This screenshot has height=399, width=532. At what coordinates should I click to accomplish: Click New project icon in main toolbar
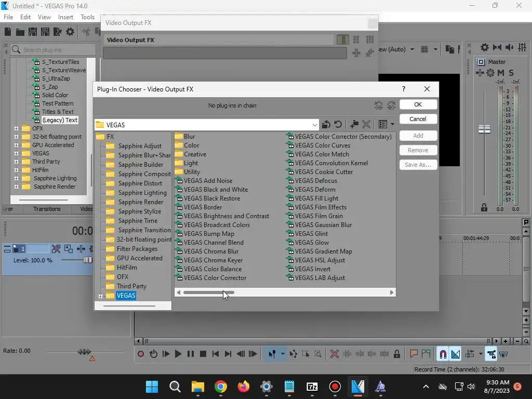point(8,32)
